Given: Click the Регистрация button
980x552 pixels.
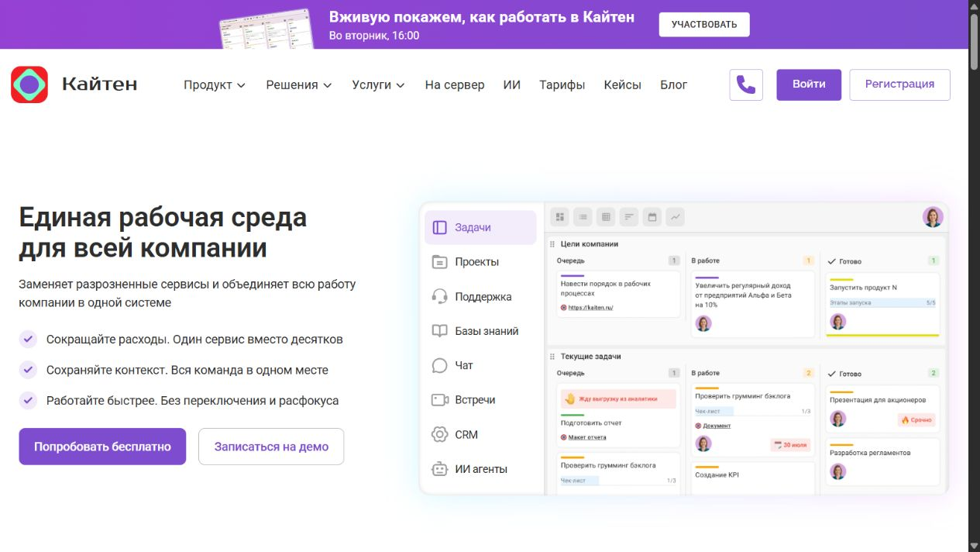Looking at the screenshot, I should pos(899,85).
